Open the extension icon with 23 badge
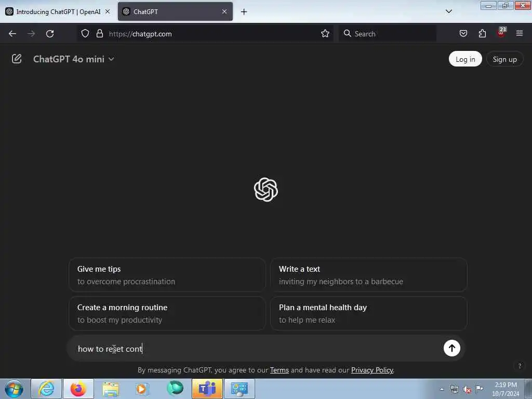Image resolution: width=532 pixels, height=399 pixels. [x=501, y=33]
